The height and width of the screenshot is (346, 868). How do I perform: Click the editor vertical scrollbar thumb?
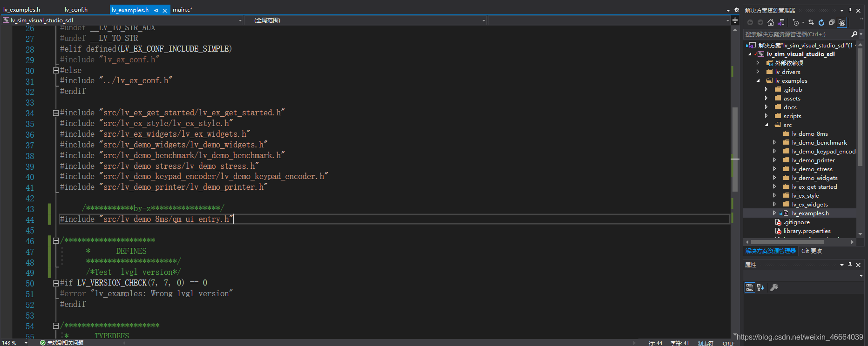[x=735, y=149]
